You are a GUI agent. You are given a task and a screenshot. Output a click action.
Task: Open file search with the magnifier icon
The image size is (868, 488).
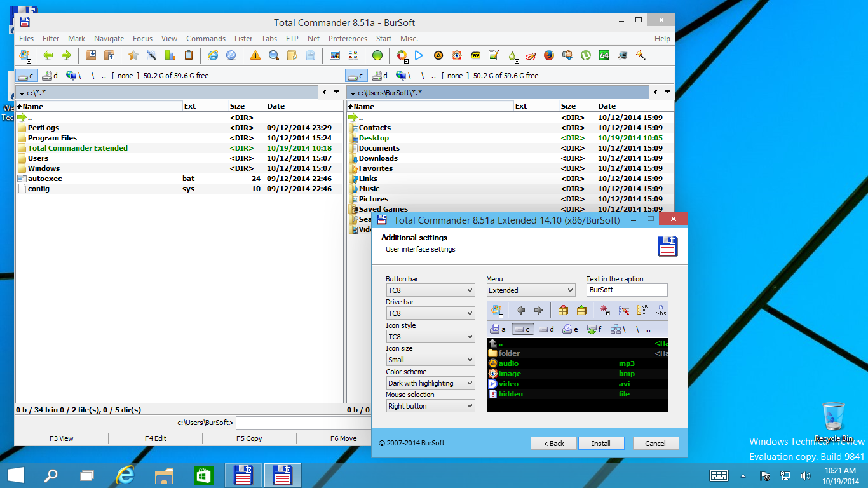(274, 55)
